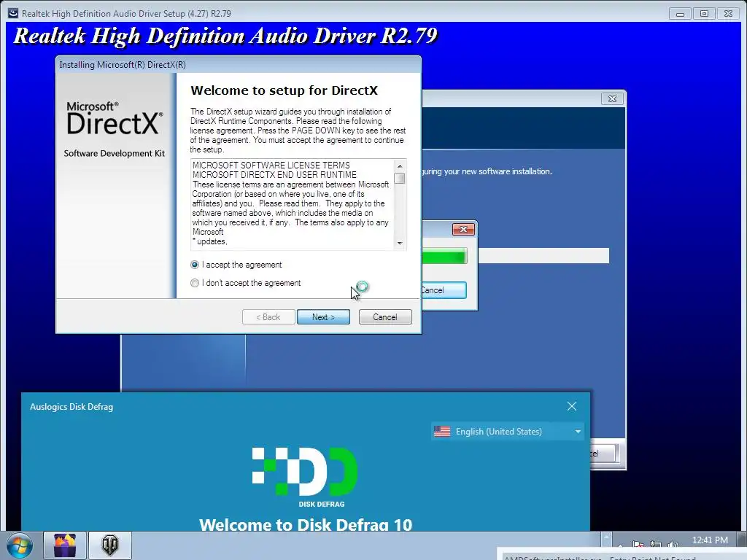Viewport: 747px width, 560px height.
Task: Close the small progress dialog with red X
Action: [x=463, y=230]
